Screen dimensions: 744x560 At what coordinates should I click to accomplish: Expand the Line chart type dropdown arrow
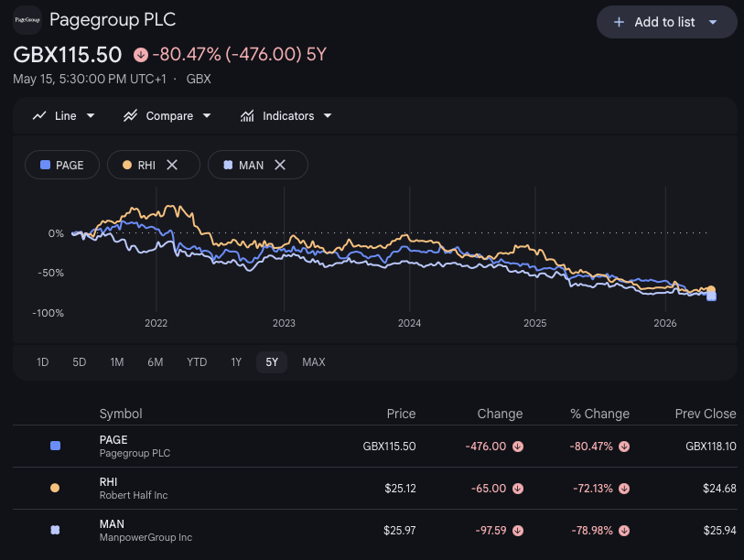click(x=91, y=116)
